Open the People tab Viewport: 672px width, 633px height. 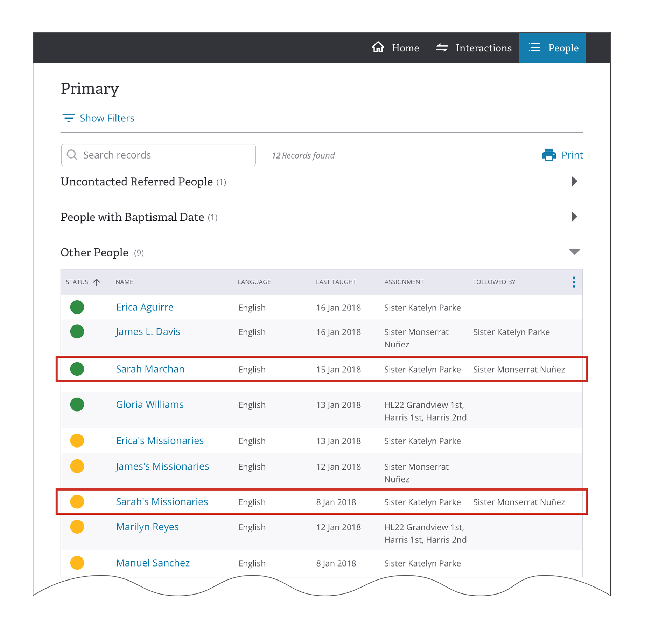coord(552,48)
